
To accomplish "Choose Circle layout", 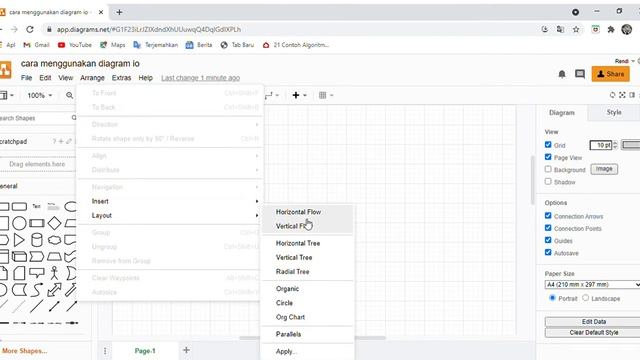I will point(307,303).
